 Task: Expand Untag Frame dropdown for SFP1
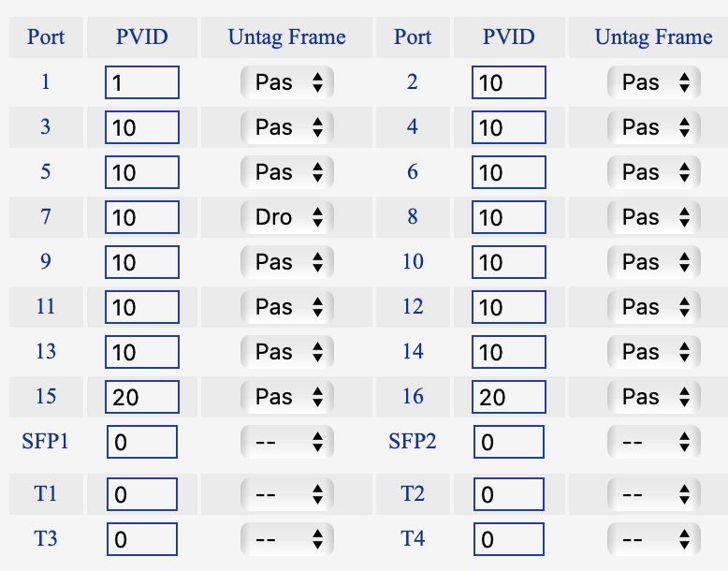tap(286, 442)
